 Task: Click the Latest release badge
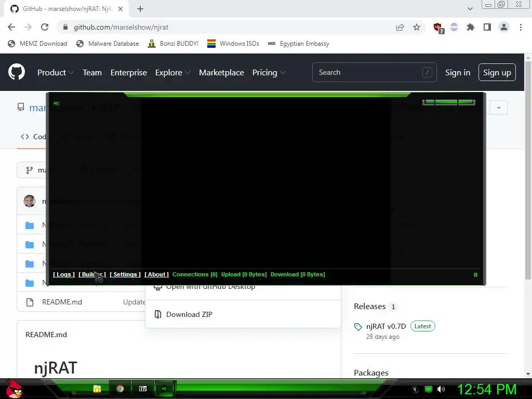click(x=422, y=326)
